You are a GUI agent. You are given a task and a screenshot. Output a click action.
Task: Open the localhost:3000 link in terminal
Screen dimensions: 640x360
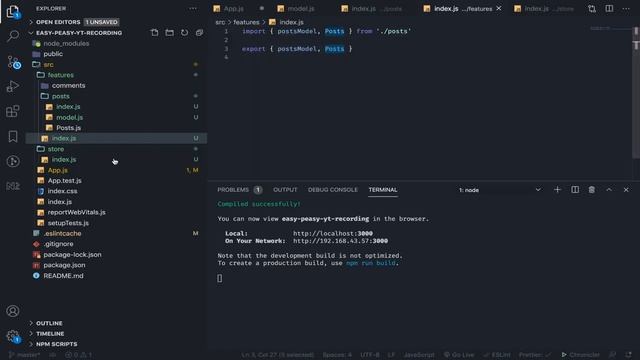coord(333,233)
